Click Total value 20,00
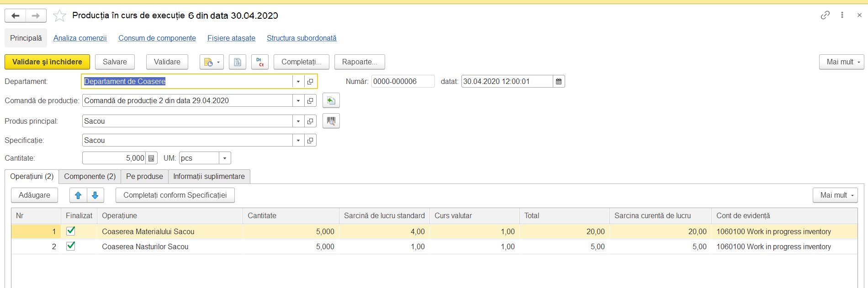Screen dimensions: 868x288 tap(564, 232)
